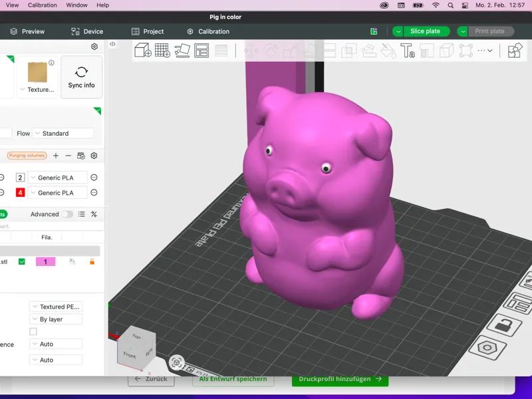Click the support paint icon in stl row
The width and height of the screenshot is (532, 399).
point(72,261)
